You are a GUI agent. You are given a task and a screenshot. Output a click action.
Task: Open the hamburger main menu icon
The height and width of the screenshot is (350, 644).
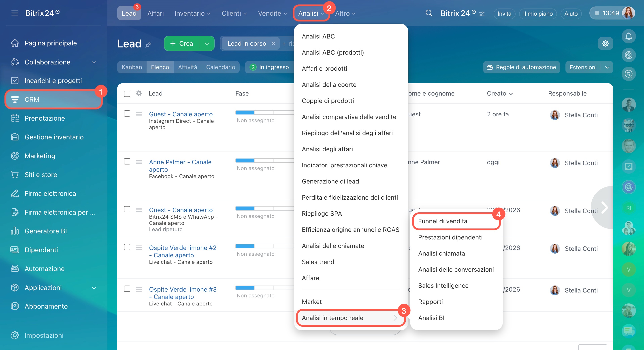point(15,13)
